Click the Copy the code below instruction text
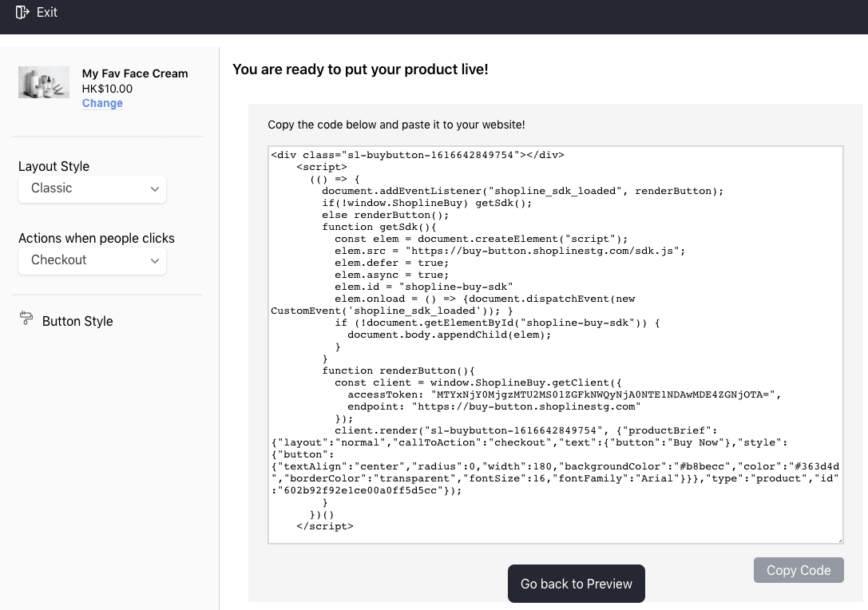 [x=396, y=125]
